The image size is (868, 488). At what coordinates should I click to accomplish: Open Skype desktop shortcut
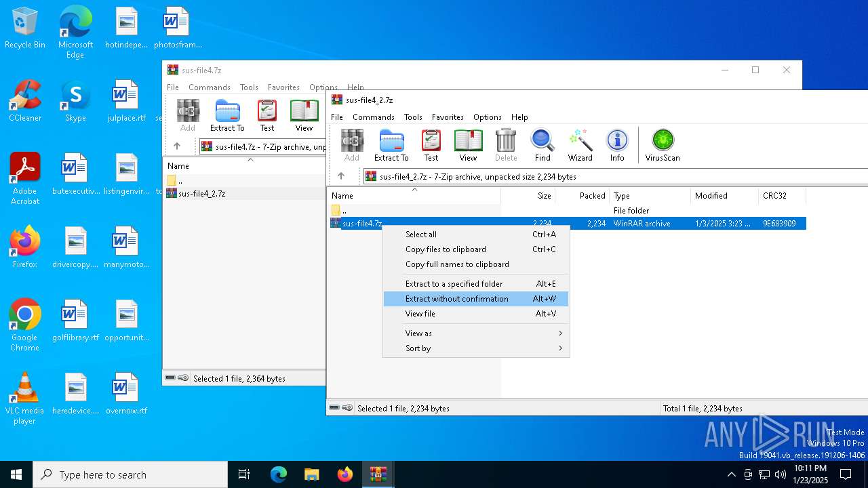(75, 101)
